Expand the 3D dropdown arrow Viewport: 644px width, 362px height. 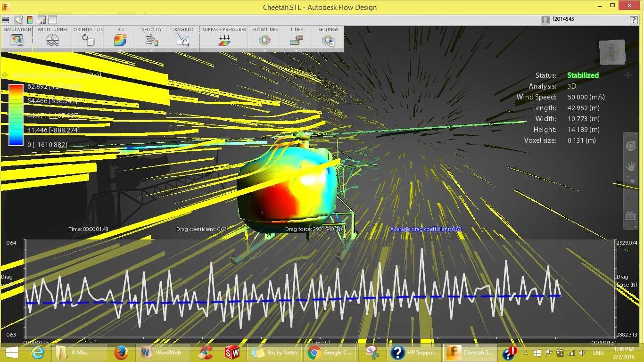click(120, 50)
